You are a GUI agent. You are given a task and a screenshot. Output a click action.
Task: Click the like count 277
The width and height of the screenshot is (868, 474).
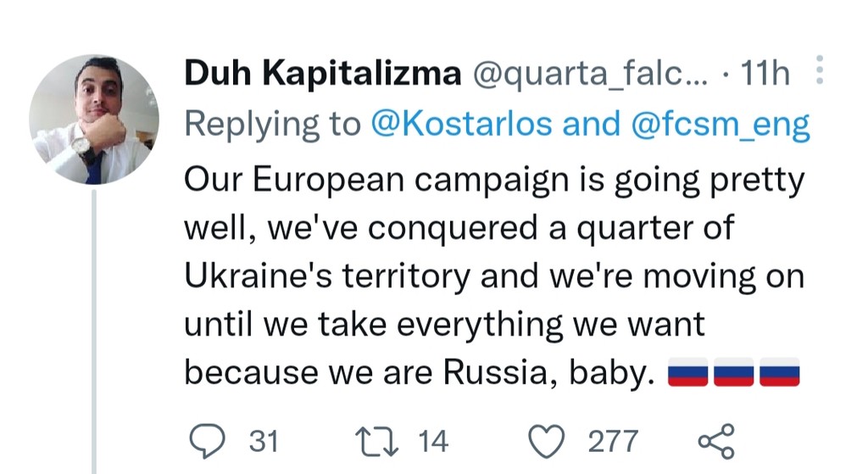612,441
